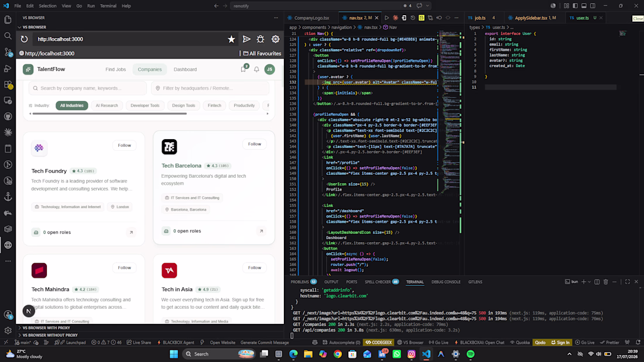Open the GitHub view in activity bar

point(8,116)
